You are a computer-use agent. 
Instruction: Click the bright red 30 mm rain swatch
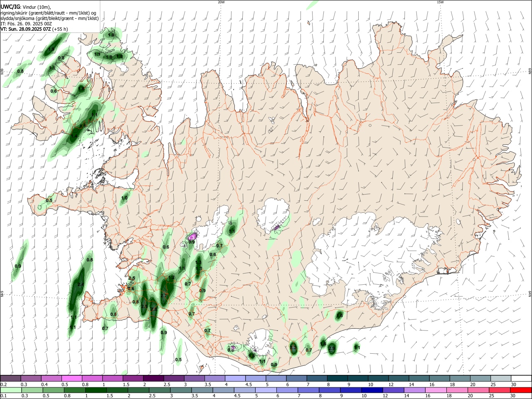pyautogui.click(x=521, y=390)
